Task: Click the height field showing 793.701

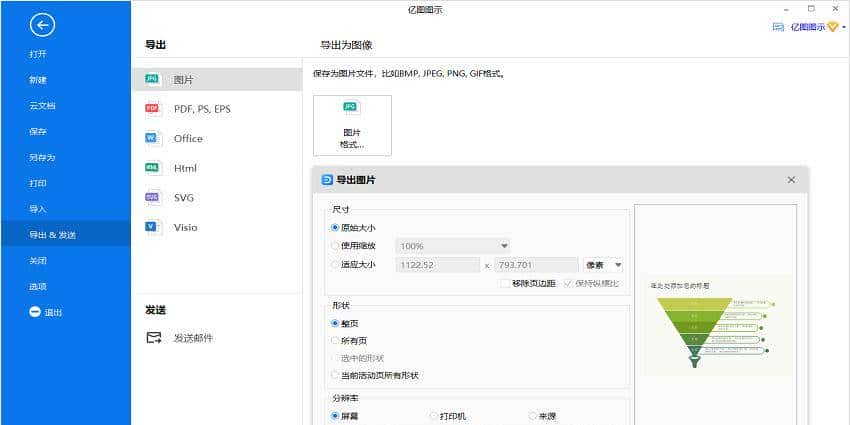Action: click(x=536, y=265)
